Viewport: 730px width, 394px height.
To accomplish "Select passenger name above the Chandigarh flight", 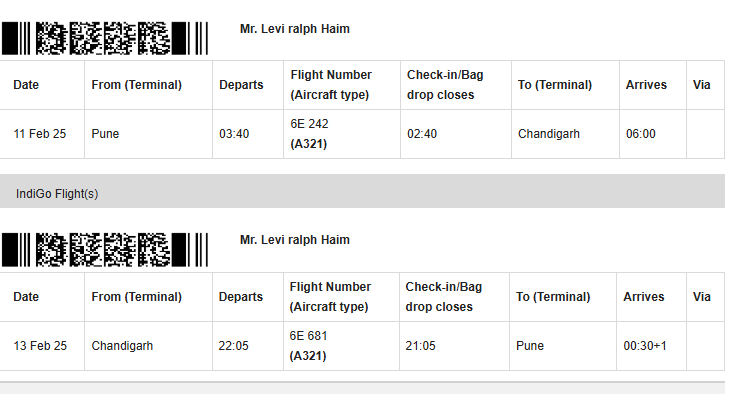I will [x=295, y=240].
